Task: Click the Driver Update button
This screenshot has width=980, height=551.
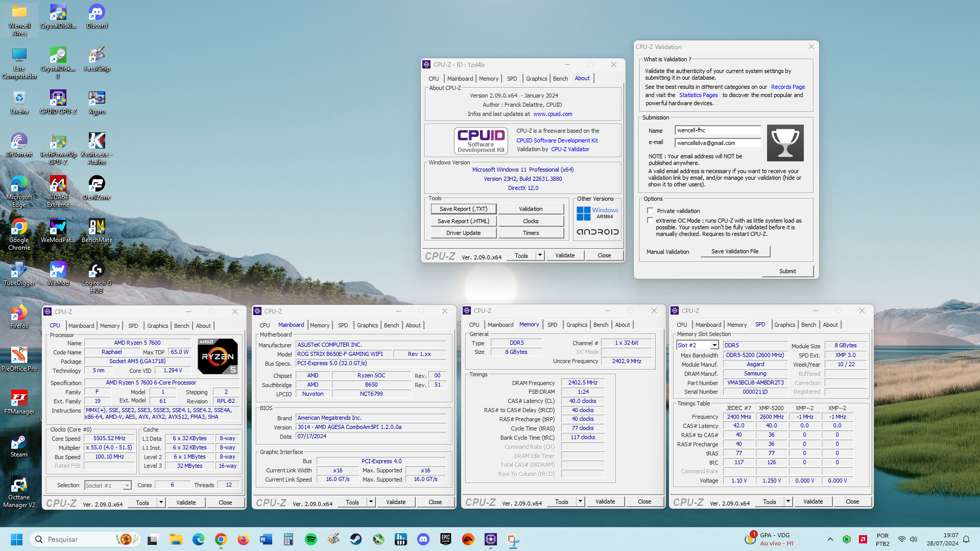Action: [463, 233]
